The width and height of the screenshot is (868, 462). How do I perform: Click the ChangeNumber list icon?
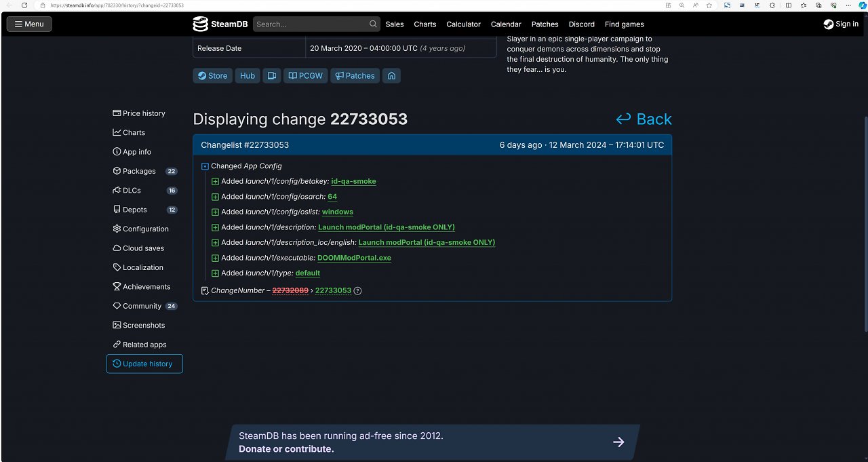(x=205, y=290)
